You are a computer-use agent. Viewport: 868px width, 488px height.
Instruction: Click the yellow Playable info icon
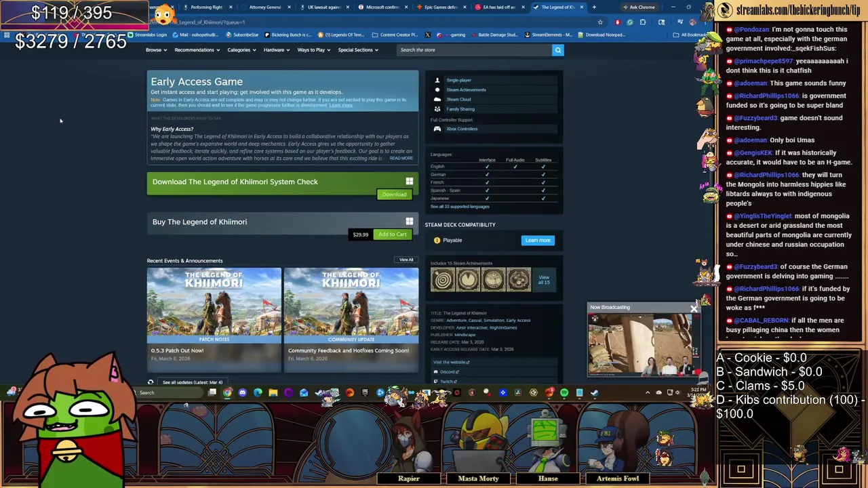(x=437, y=240)
